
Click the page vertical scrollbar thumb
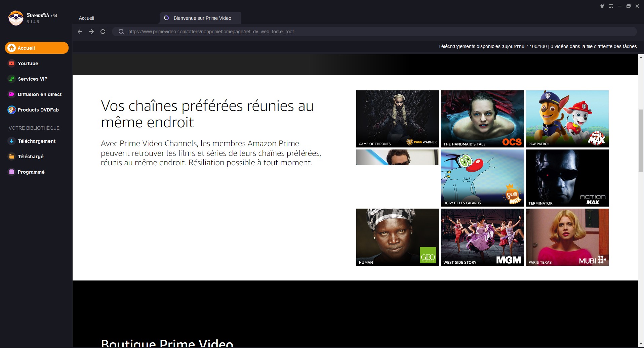pyautogui.click(x=641, y=140)
